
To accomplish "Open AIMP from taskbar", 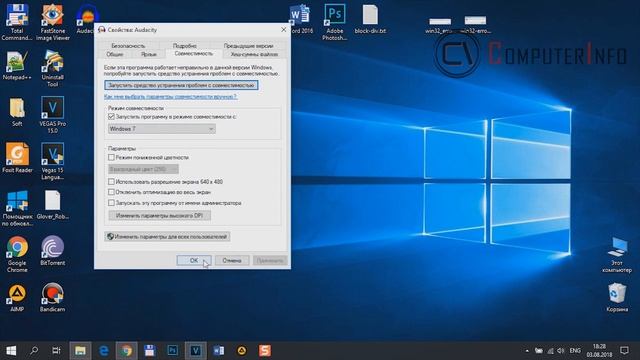I will (x=242, y=351).
